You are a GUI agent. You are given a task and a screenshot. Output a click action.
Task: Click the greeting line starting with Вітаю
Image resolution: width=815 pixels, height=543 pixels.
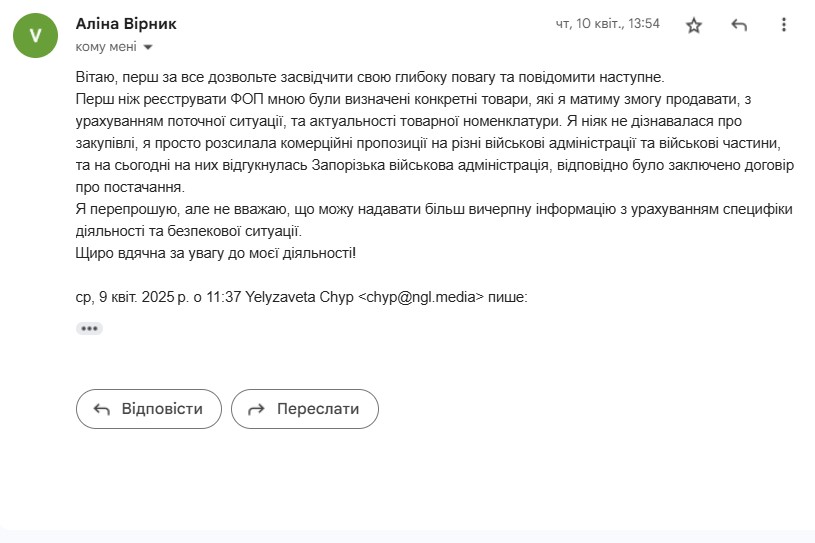[x=370, y=77]
